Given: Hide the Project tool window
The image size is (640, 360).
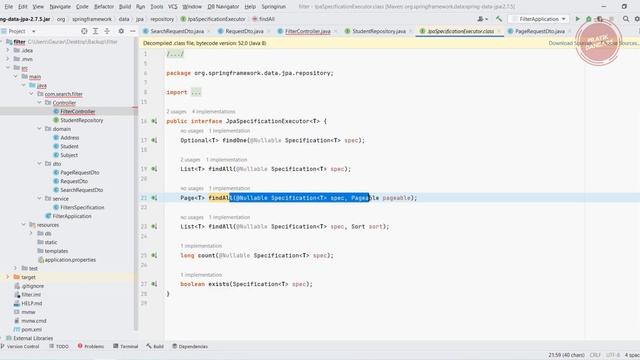Looking at the screenshot, I should coord(133,31).
